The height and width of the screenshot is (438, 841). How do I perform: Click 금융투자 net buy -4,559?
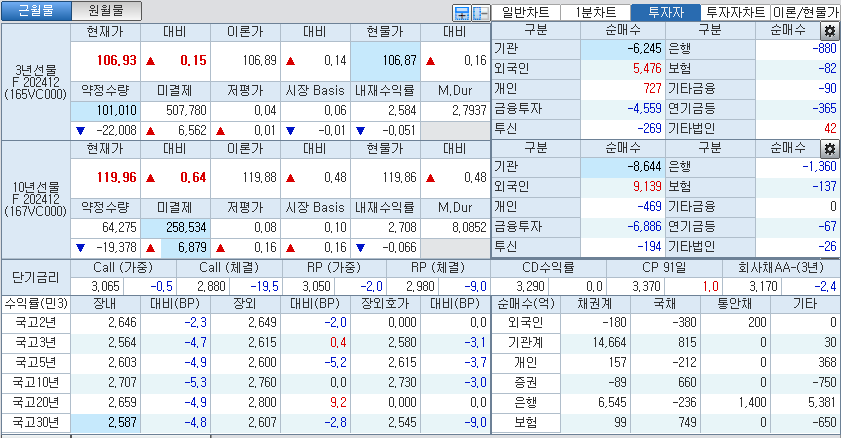[x=623, y=109]
